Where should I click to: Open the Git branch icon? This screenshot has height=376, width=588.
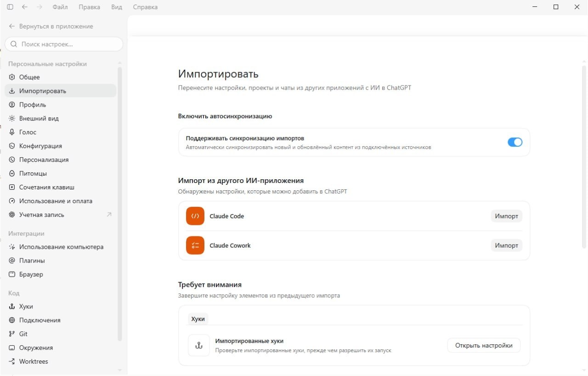(x=12, y=334)
